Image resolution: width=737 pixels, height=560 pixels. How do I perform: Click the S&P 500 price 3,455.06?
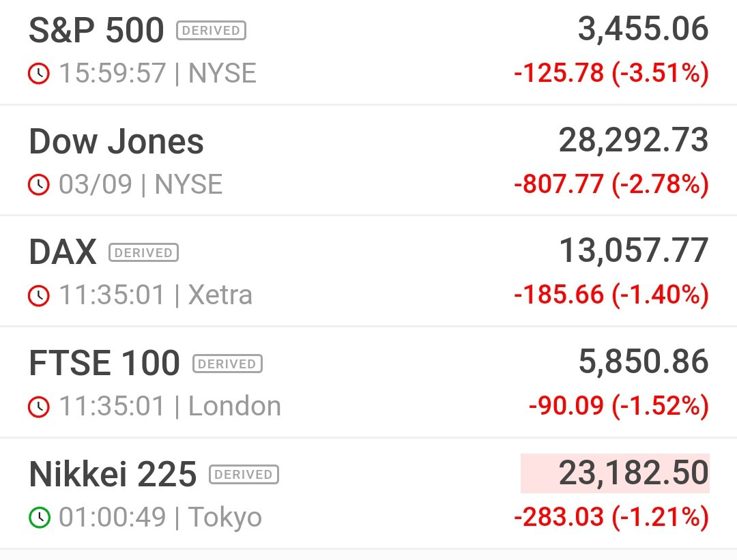click(643, 29)
